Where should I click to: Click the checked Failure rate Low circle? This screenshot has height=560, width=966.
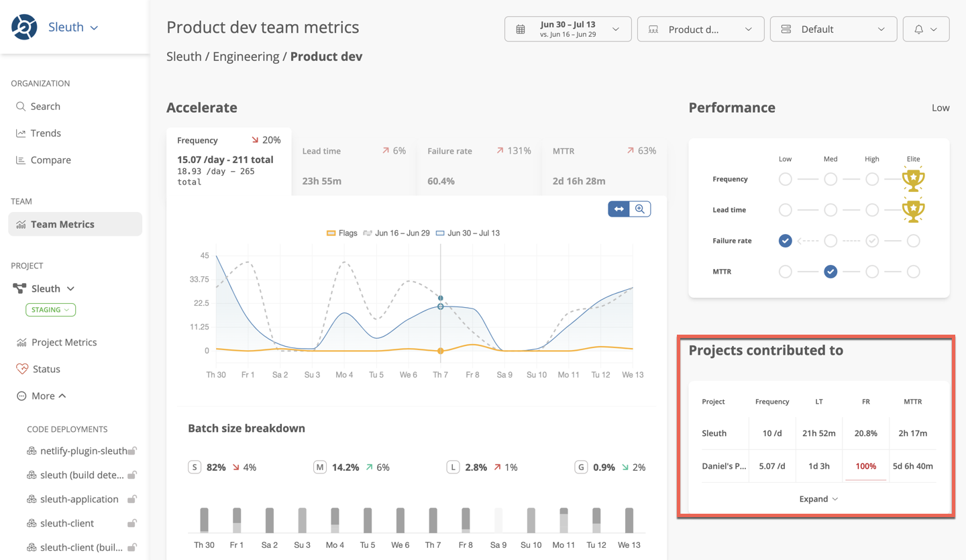click(x=785, y=241)
